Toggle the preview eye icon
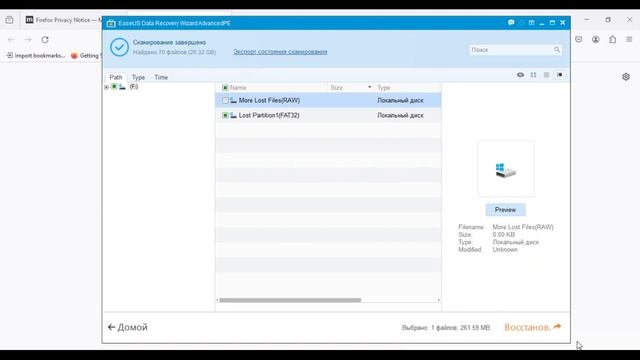This screenshot has width=640, height=360. (x=520, y=75)
